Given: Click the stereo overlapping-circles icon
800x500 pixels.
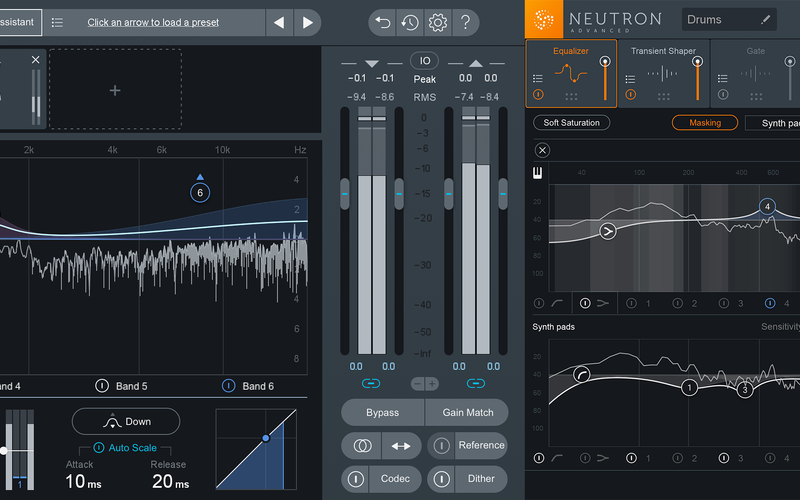Looking at the screenshot, I should (362, 445).
